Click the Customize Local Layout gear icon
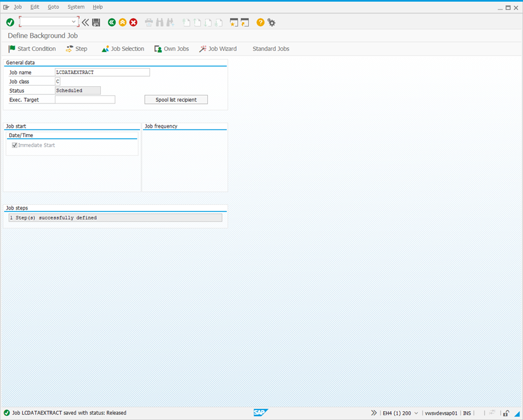Viewport: 523px width, 420px height. (271, 22)
